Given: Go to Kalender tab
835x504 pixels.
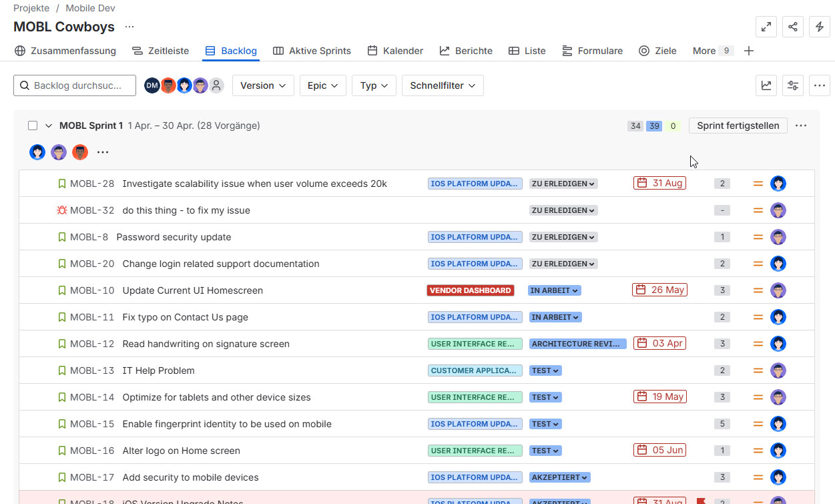Looking at the screenshot, I should pyautogui.click(x=395, y=51).
